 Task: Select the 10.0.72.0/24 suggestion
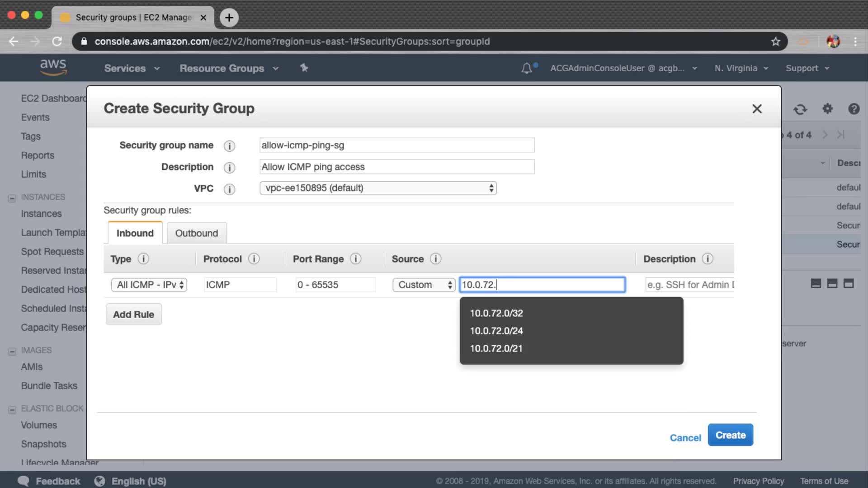pos(496,331)
